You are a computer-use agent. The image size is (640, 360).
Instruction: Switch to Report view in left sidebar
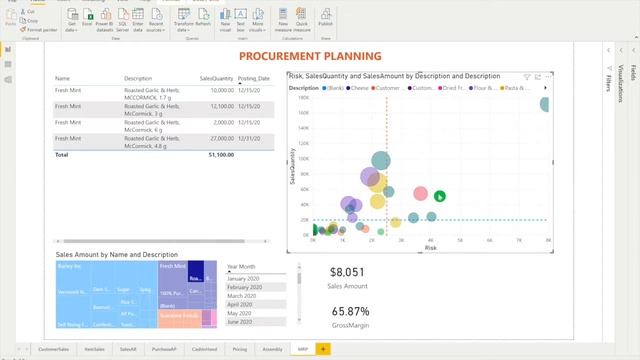8,49
